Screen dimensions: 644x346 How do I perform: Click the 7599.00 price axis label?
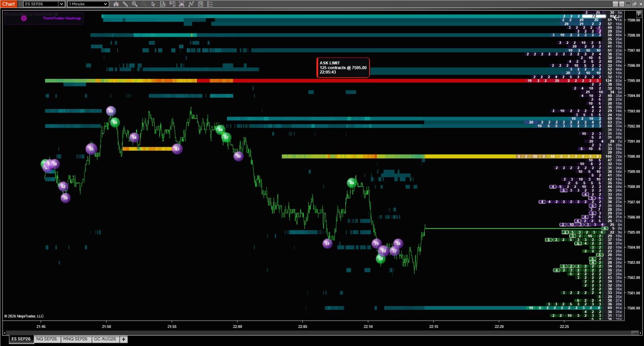pyautogui.click(x=634, y=20)
